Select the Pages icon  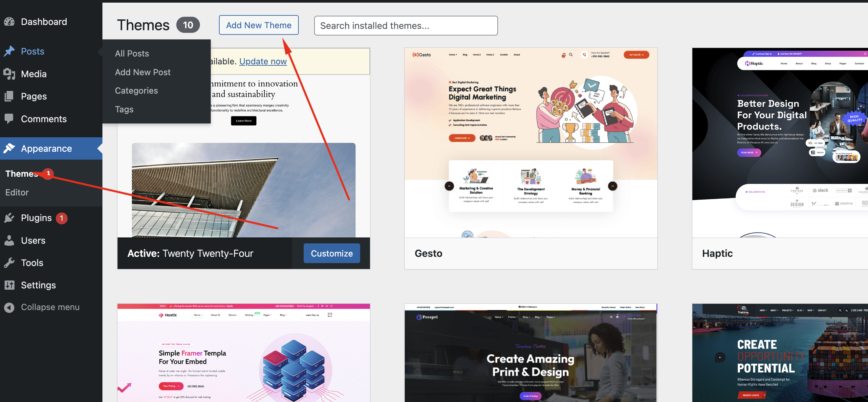(x=10, y=96)
